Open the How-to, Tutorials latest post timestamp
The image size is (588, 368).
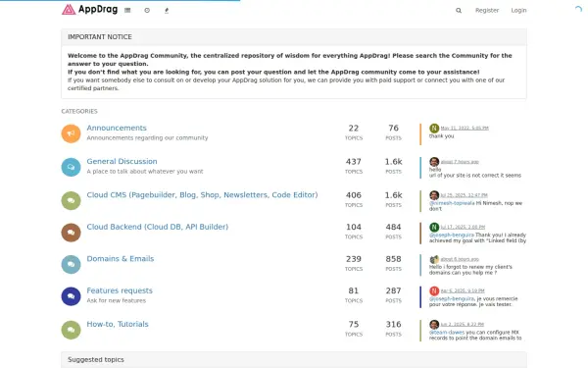click(463, 325)
